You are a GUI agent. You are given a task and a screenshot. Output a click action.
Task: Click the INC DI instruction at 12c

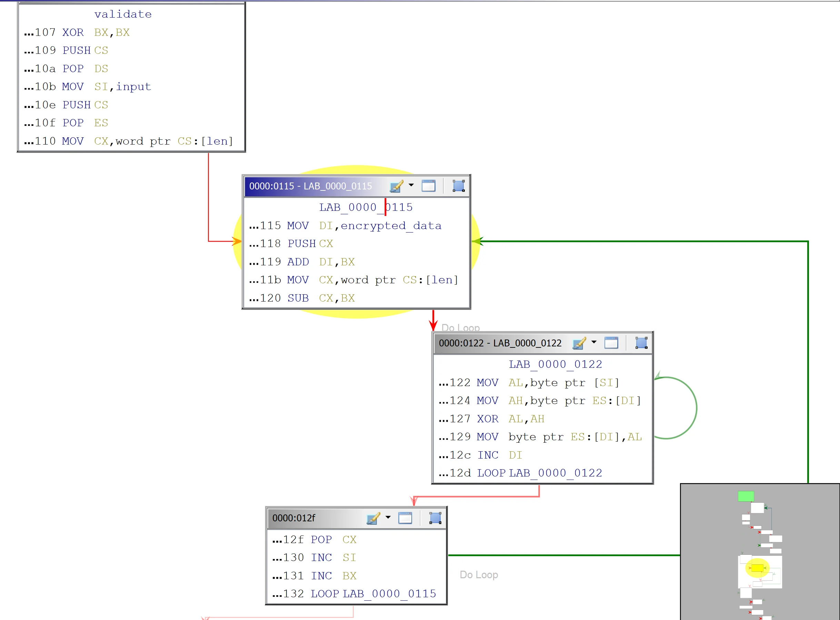coord(480,455)
